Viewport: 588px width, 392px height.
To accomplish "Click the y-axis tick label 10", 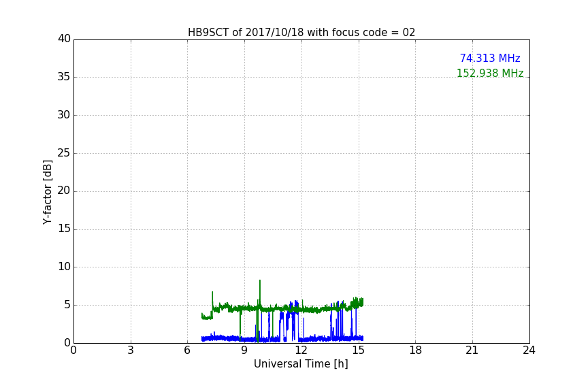I will coord(64,267).
